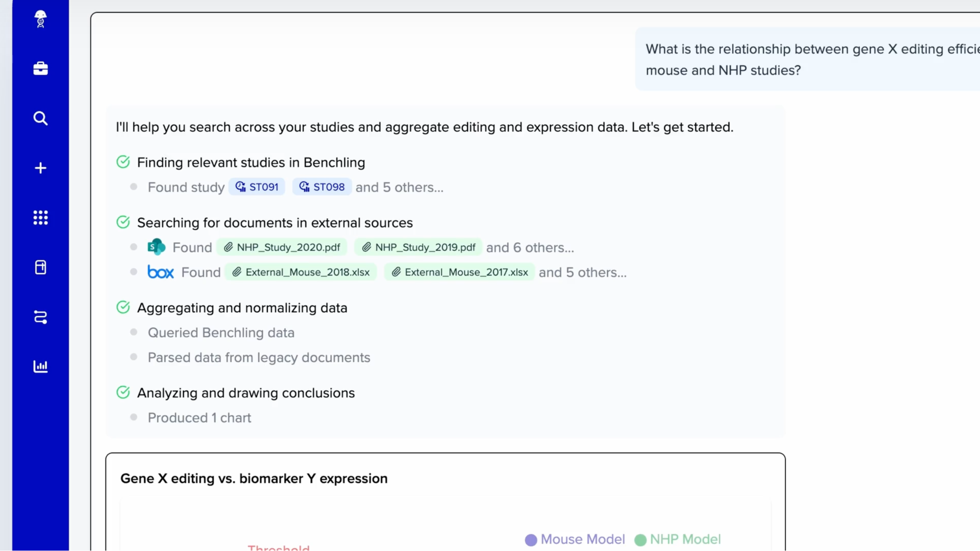Open the briefcase projects icon
The image size is (980, 551).
(40, 68)
